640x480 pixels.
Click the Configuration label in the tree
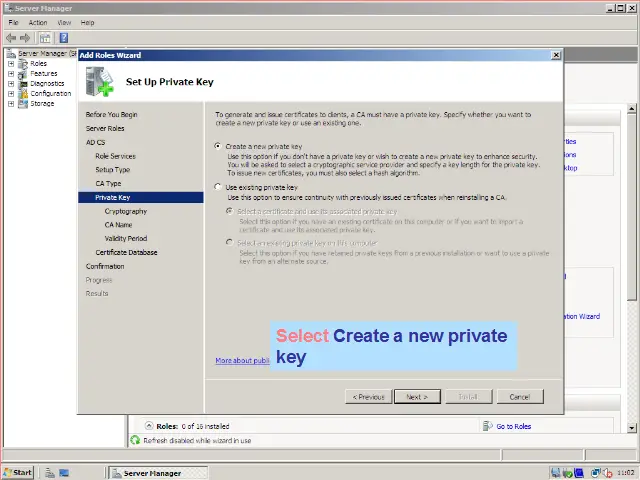51,93
